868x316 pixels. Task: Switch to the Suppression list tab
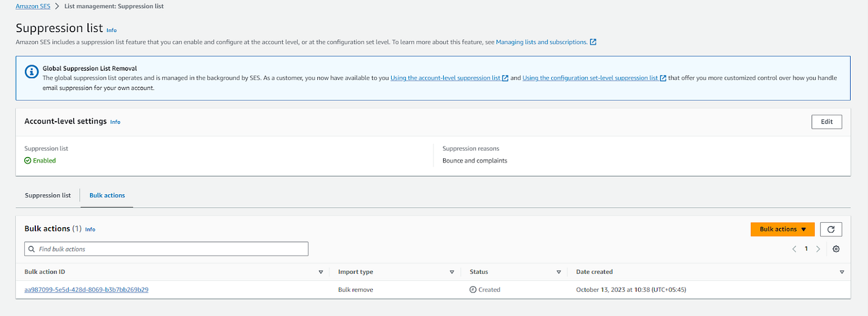[x=48, y=196]
